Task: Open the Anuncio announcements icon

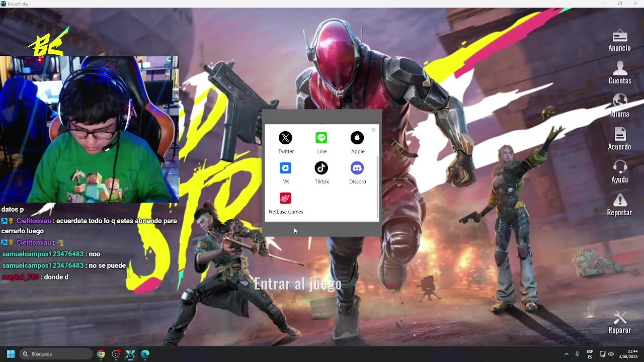Action: pos(620,36)
